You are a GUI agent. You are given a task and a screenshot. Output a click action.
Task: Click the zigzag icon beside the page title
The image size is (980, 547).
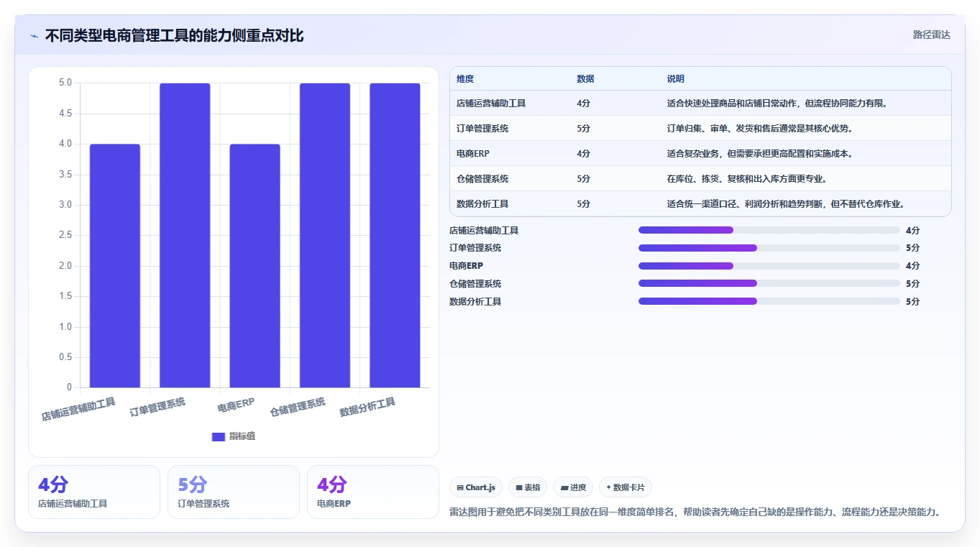click(x=34, y=35)
